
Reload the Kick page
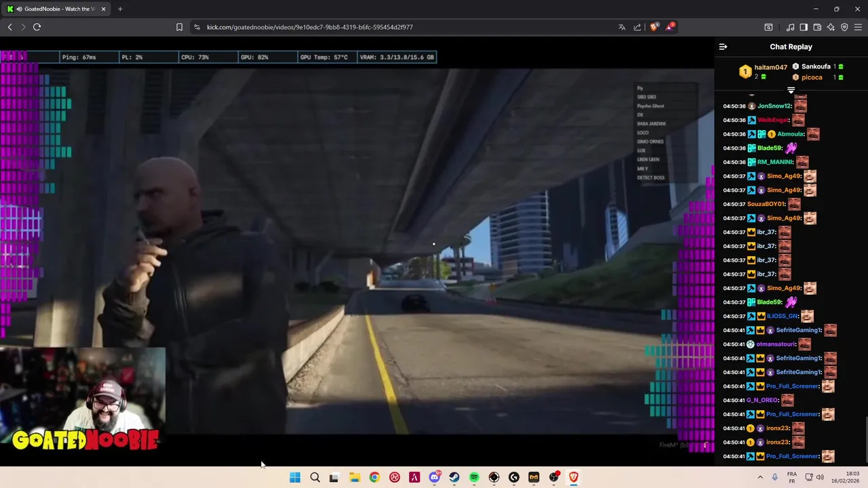(37, 27)
